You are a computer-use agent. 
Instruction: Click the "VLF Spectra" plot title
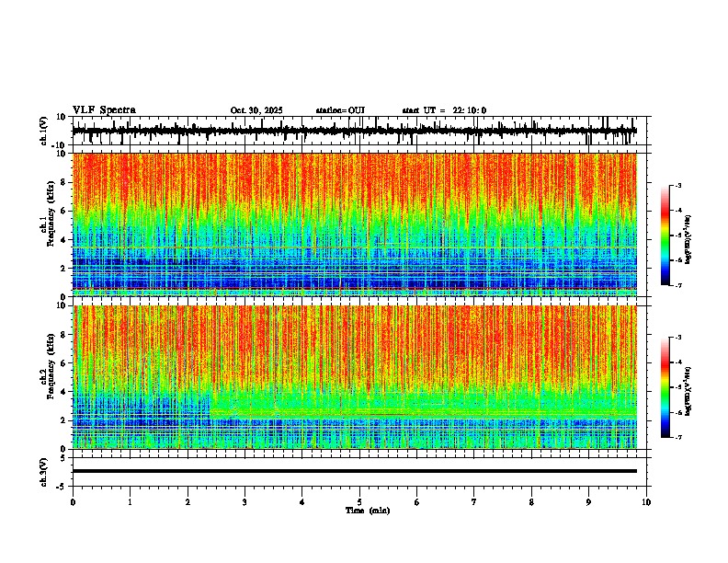point(104,110)
